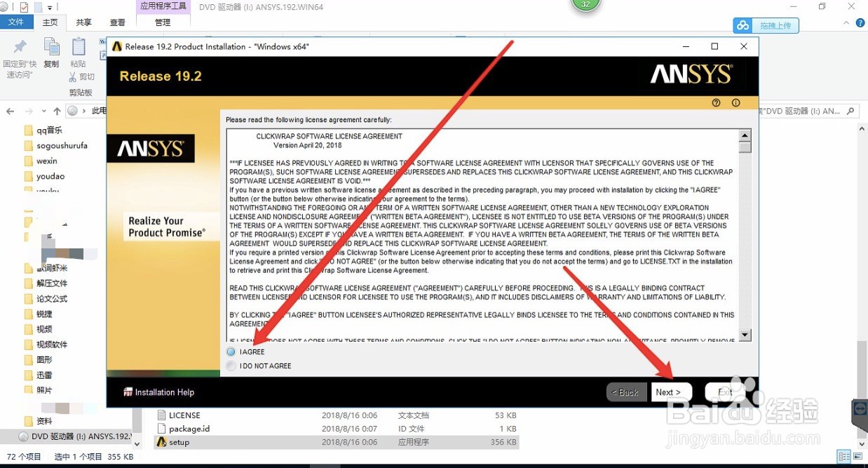Click the pin to quick access icon
Image resolution: width=868 pixels, height=468 pixels.
click(x=20, y=47)
